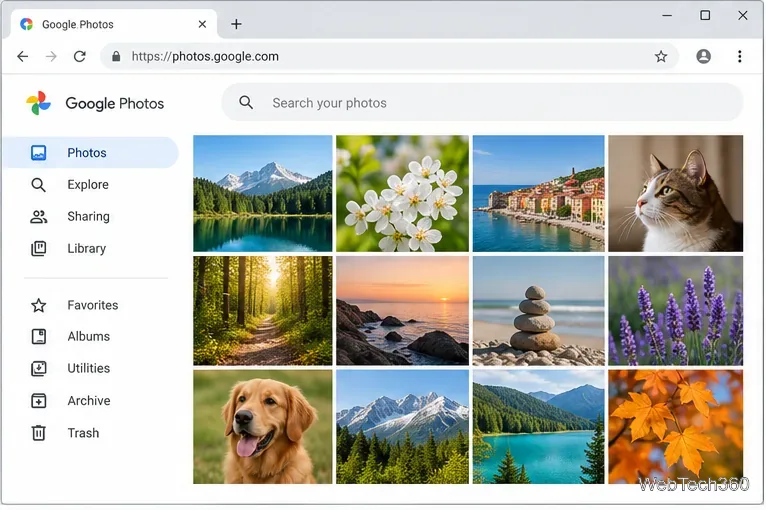Focus the Search your photos field
The height and width of the screenshot is (510, 766).
pyautogui.click(x=483, y=103)
